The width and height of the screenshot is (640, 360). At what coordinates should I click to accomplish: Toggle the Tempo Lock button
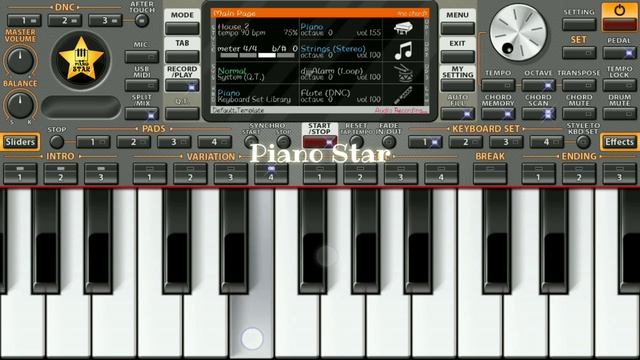(x=619, y=85)
